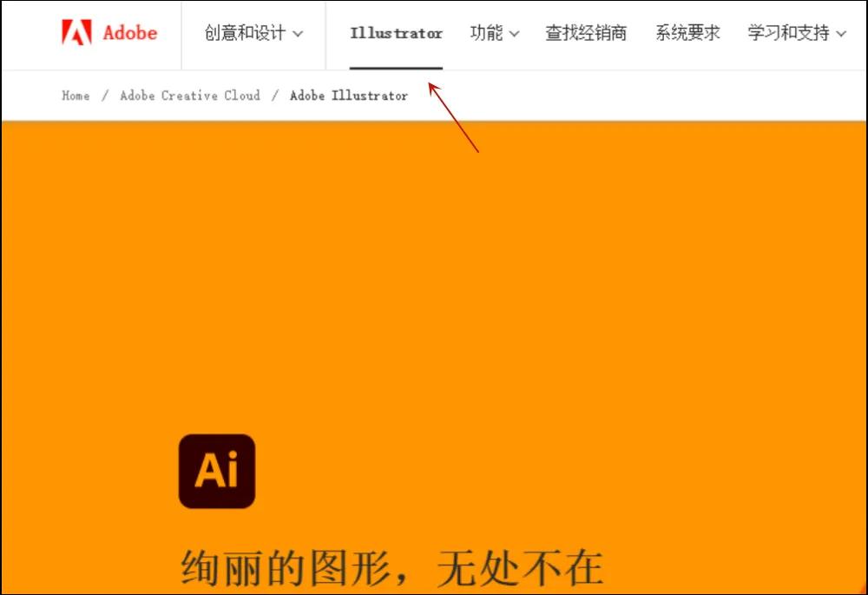The width and height of the screenshot is (868, 595).
Task: Click the 绚丽的图形，无处不在 headline
Action: tap(389, 564)
